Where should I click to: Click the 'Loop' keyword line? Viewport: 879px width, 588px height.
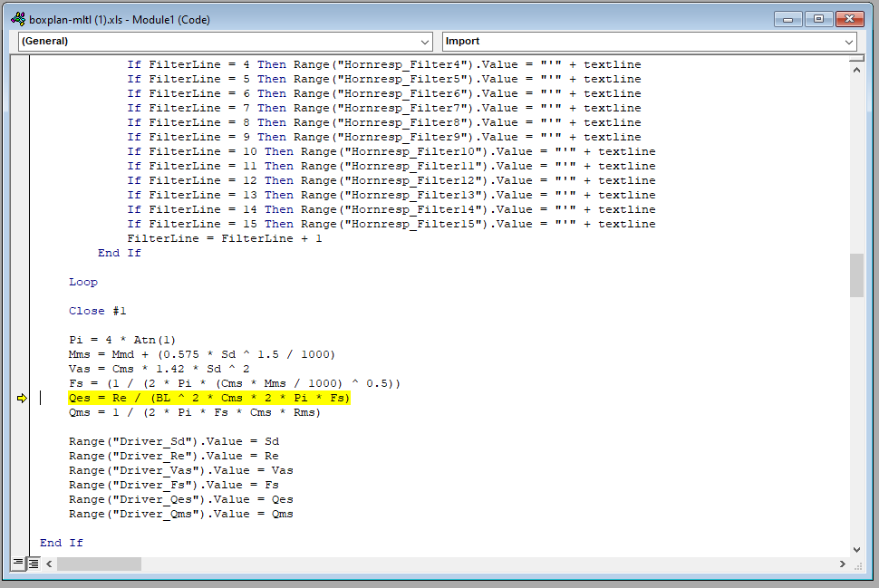83,282
